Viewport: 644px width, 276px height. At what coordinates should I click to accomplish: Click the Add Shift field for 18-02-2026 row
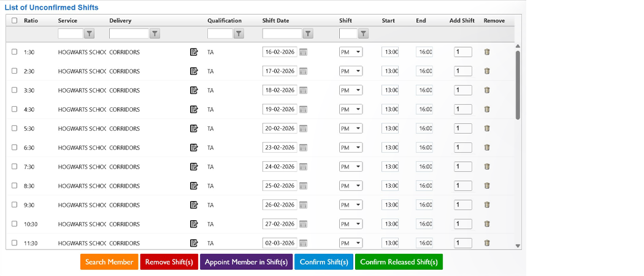point(463,90)
